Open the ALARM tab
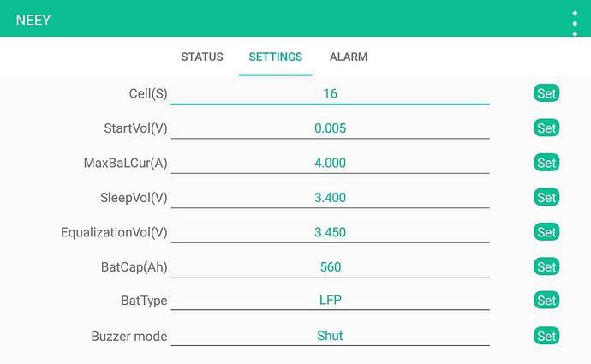The height and width of the screenshot is (364, 591). click(x=349, y=57)
